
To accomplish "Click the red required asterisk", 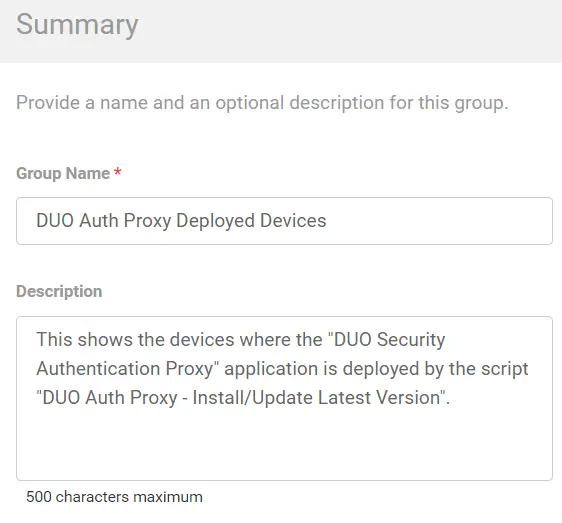I will point(118,172).
